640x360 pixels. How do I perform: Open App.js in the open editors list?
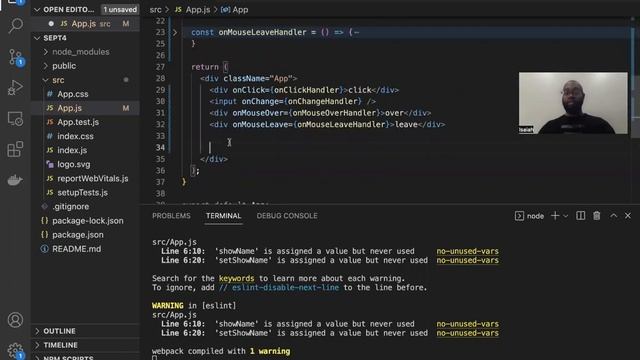coord(86,24)
